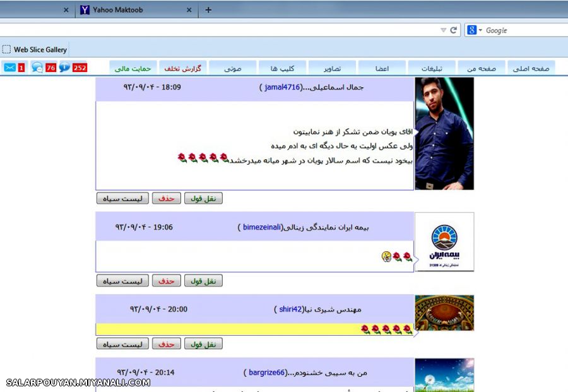The height and width of the screenshot is (392, 568).
Task: Open the chat bubbles messages icon
Action: 37,68
